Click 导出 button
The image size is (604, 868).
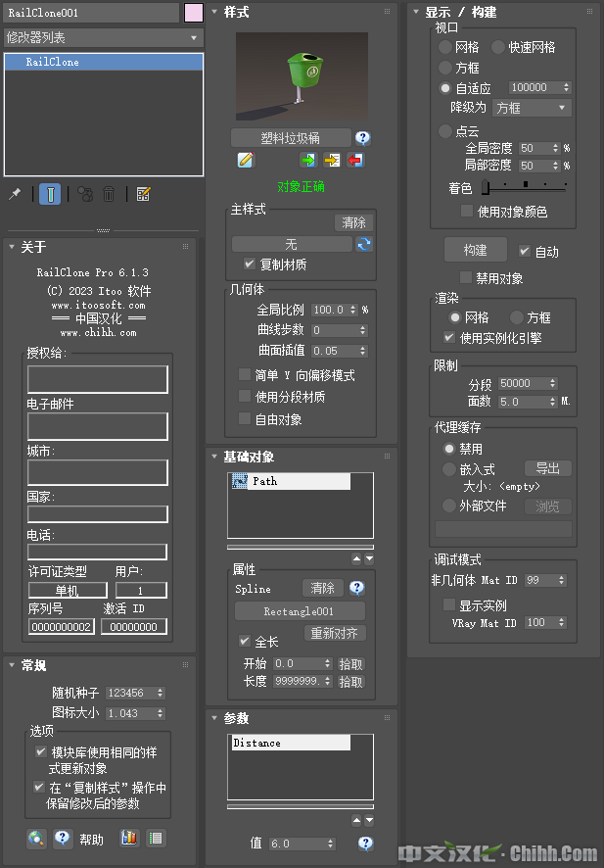point(547,468)
